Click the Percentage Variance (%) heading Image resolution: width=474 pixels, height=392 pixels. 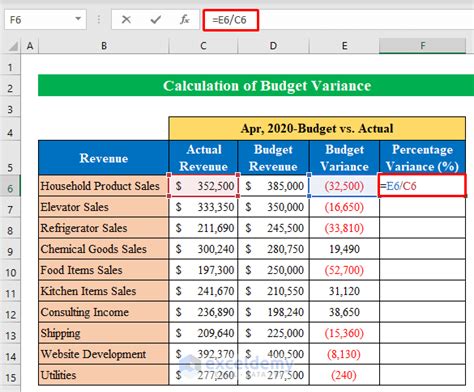422,158
